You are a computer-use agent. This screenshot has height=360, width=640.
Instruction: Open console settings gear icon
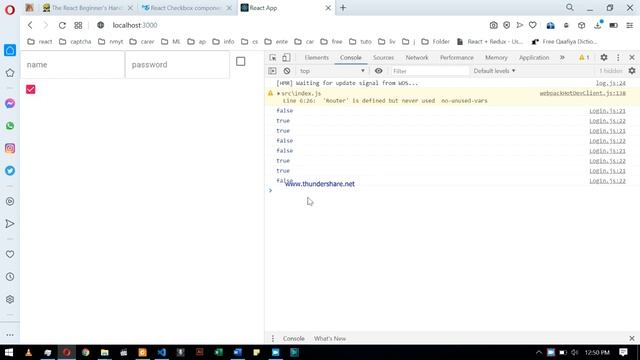pos(632,71)
